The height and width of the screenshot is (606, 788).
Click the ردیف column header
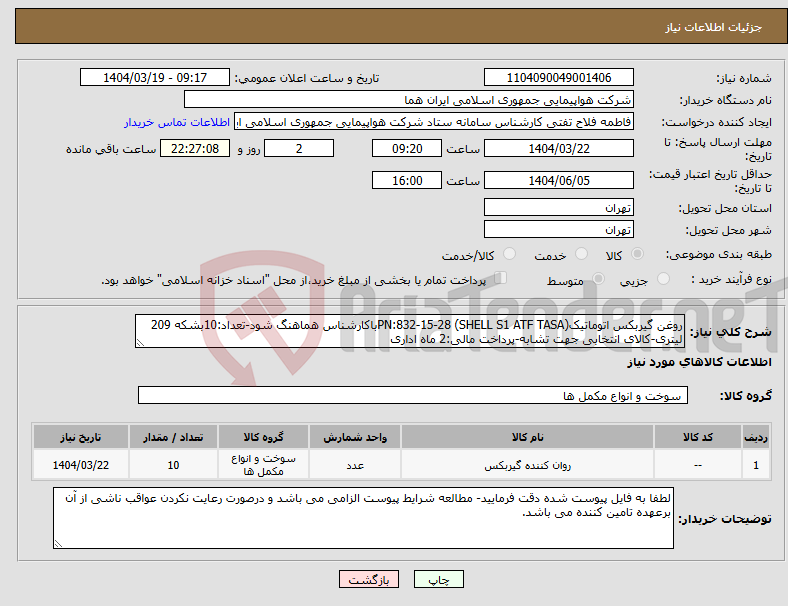click(755, 437)
